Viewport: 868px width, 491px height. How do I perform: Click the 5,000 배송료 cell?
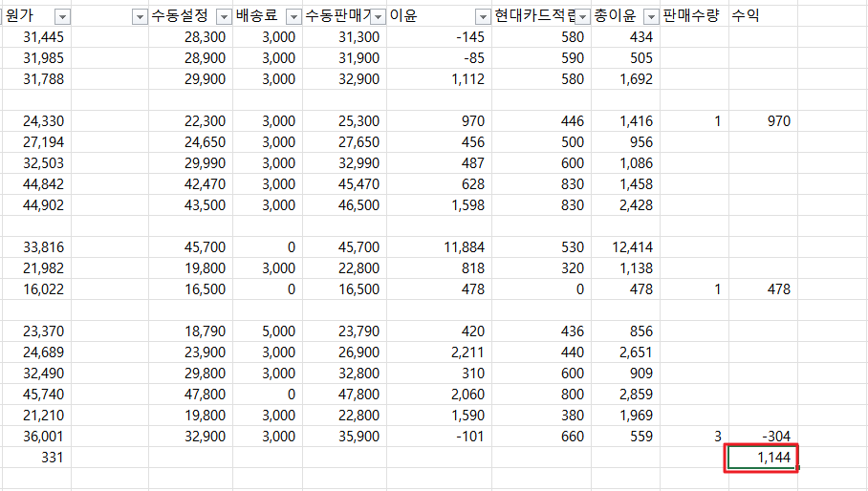(x=268, y=331)
